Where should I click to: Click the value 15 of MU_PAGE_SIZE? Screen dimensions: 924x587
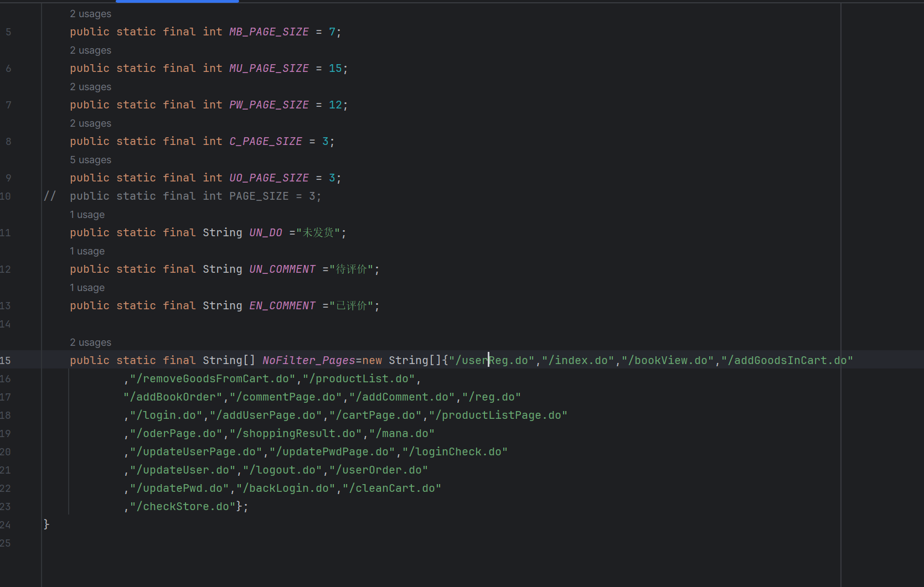click(335, 69)
